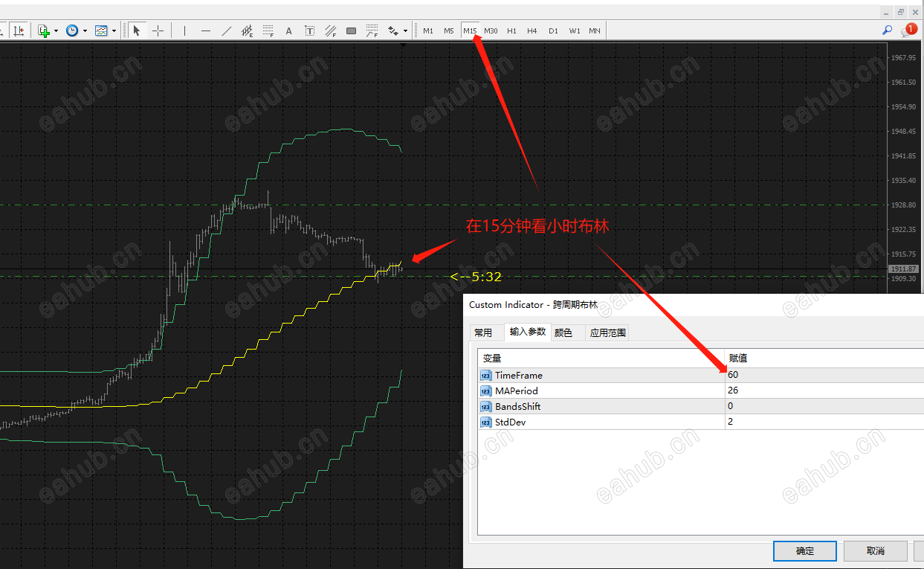The height and width of the screenshot is (569, 924).
Task: Select the text tool (A)
Action: click(x=289, y=30)
